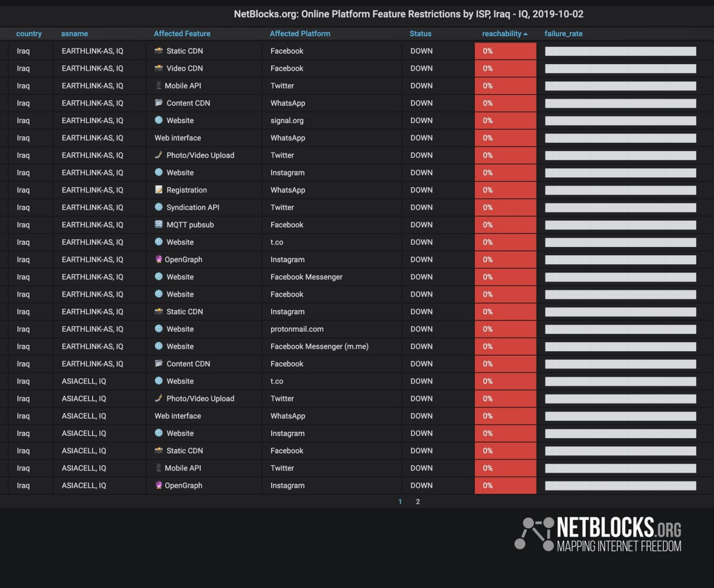Click red 0% reachability cell for protonmail.com
Image resolution: width=714 pixels, height=588 pixels.
point(505,329)
